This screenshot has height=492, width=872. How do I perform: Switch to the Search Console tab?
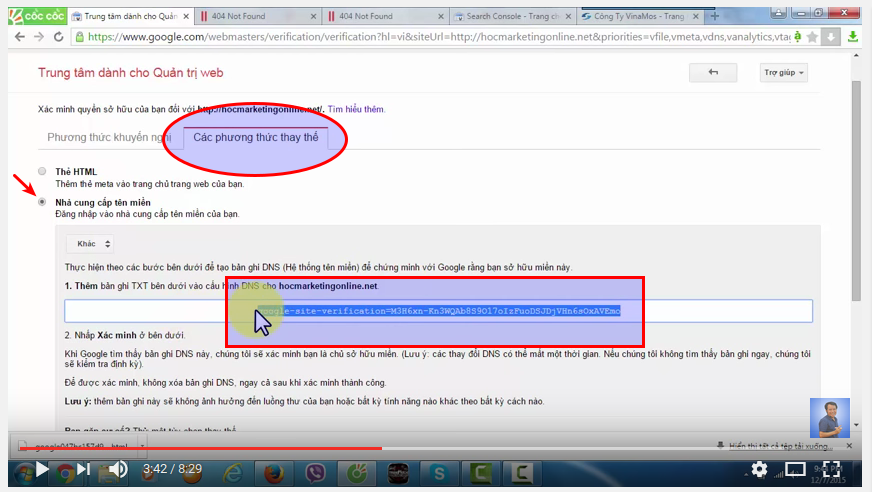[x=512, y=17]
